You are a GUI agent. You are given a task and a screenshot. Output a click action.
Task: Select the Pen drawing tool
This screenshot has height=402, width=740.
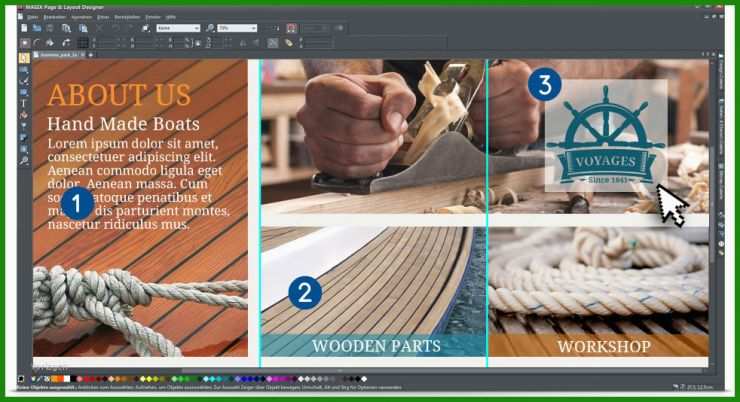(24, 81)
